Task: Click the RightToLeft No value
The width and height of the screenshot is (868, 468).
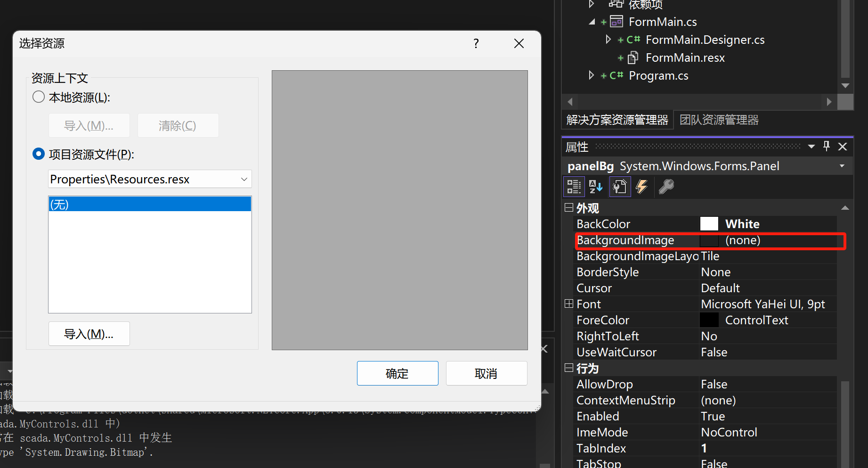Action: [x=709, y=336]
